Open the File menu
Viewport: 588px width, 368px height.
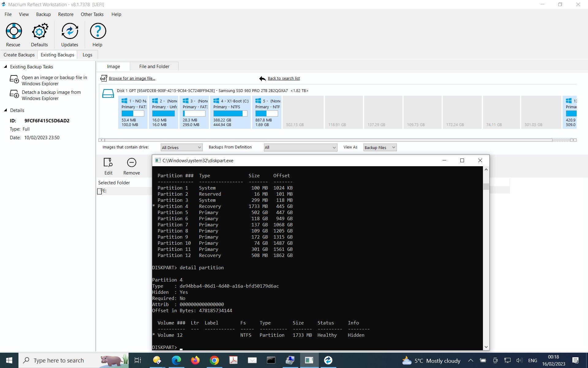(8, 14)
